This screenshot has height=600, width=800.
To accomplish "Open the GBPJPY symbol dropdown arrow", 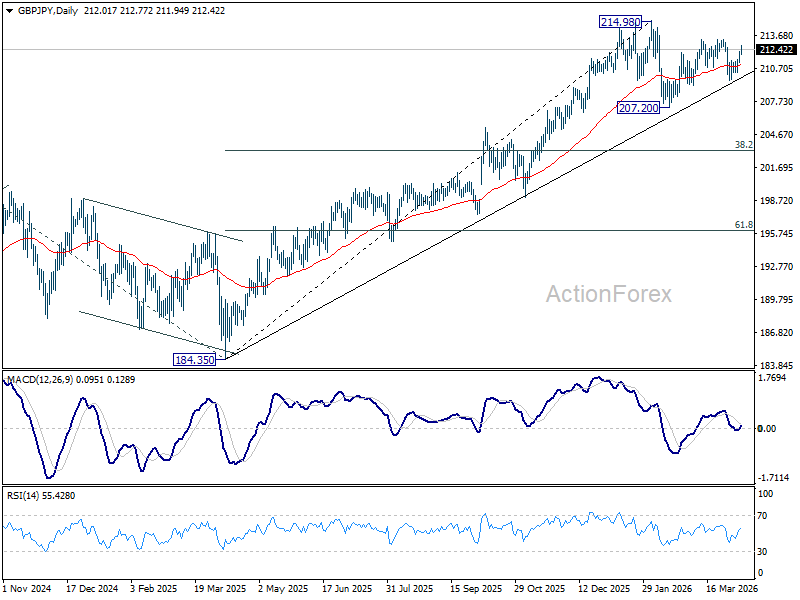I will (9, 11).
